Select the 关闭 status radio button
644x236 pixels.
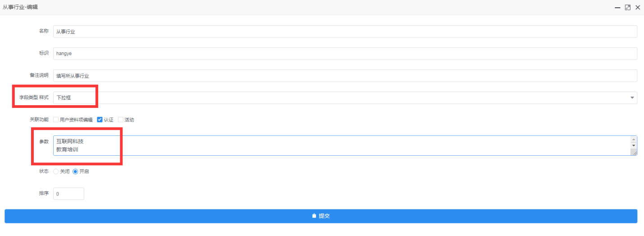coord(56,171)
